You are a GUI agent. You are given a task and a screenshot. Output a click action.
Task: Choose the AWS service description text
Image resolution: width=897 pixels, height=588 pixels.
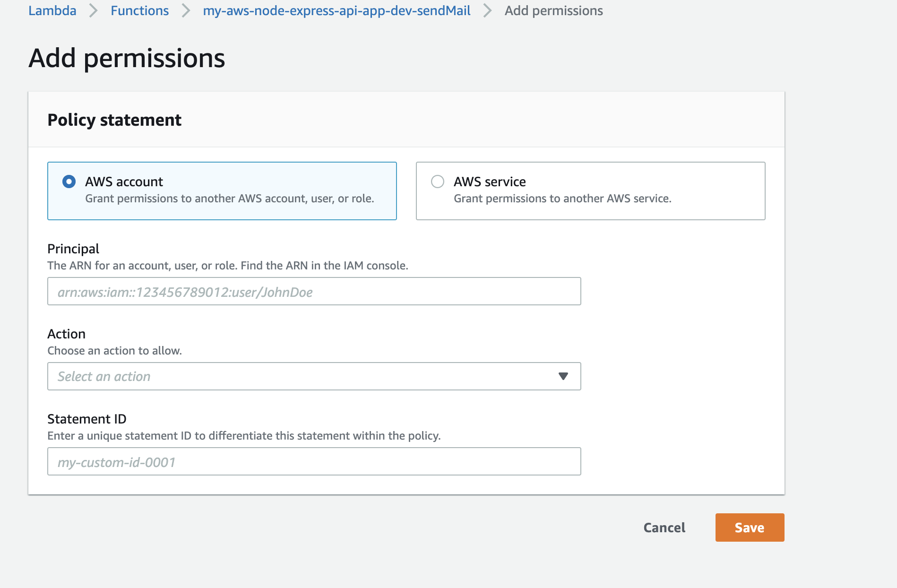(562, 199)
